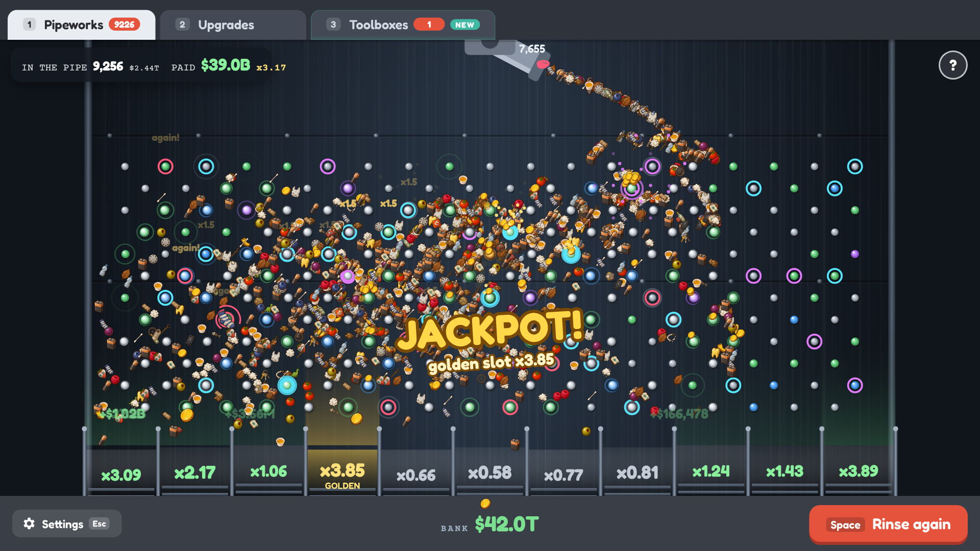Screen dimensions: 980x551
Task: Click the Settings gear icon
Action: click(x=29, y=523)
